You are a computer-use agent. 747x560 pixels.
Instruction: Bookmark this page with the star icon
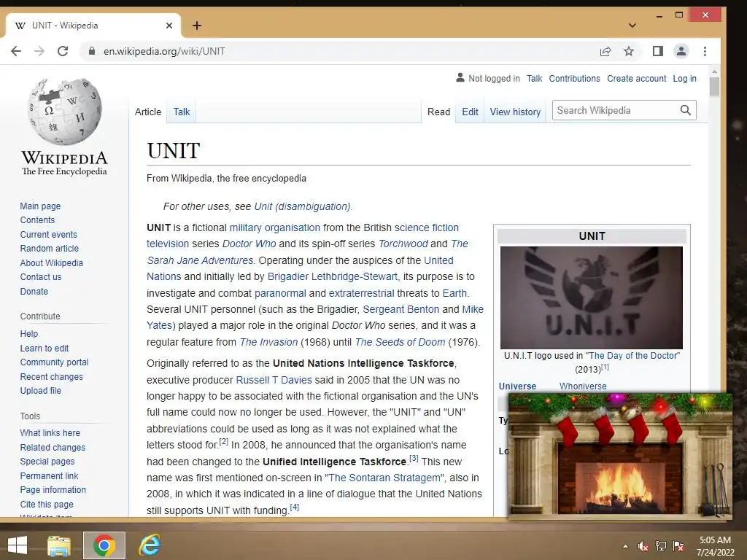point(629,52)
